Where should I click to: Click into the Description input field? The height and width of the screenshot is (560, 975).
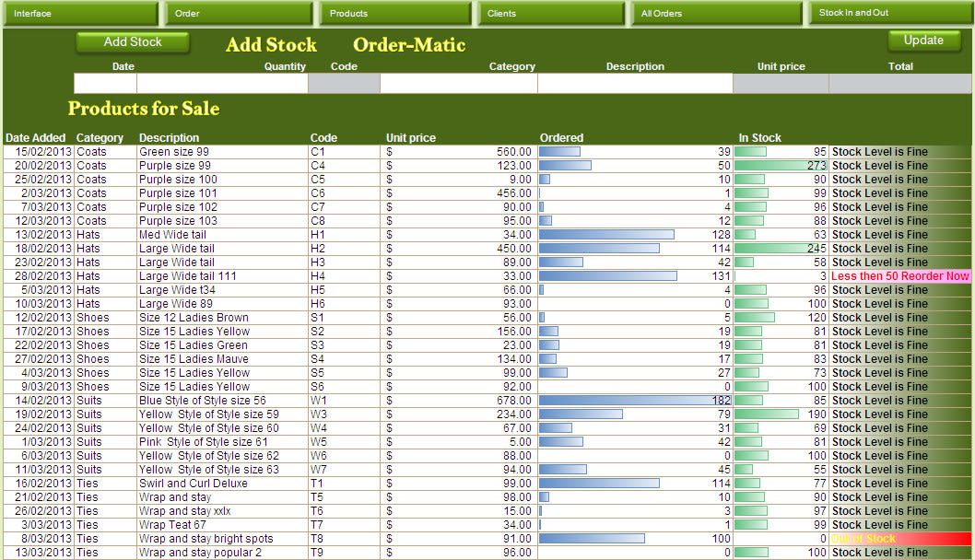[x=635, y=84]
